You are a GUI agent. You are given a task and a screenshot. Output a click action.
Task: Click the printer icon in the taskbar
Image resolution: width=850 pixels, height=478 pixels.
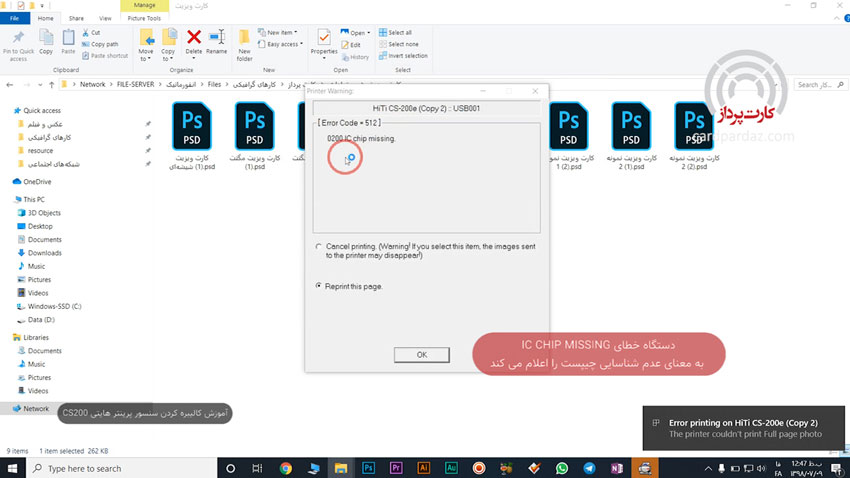[645, 468]
